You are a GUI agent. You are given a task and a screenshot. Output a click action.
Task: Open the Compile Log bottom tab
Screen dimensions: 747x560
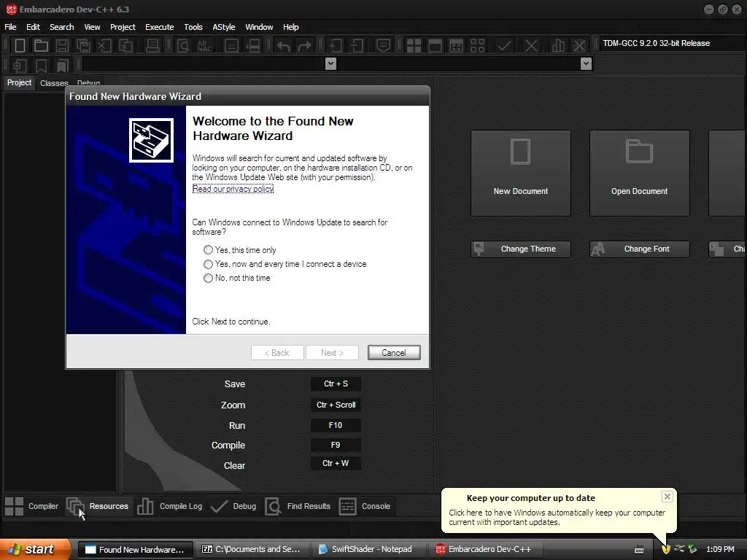point(169,506)
